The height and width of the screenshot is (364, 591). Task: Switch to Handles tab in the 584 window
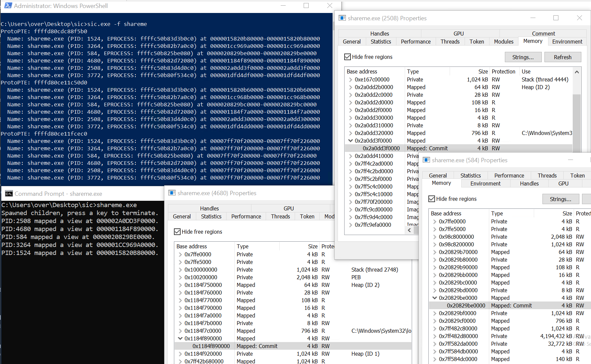[529, 183]
